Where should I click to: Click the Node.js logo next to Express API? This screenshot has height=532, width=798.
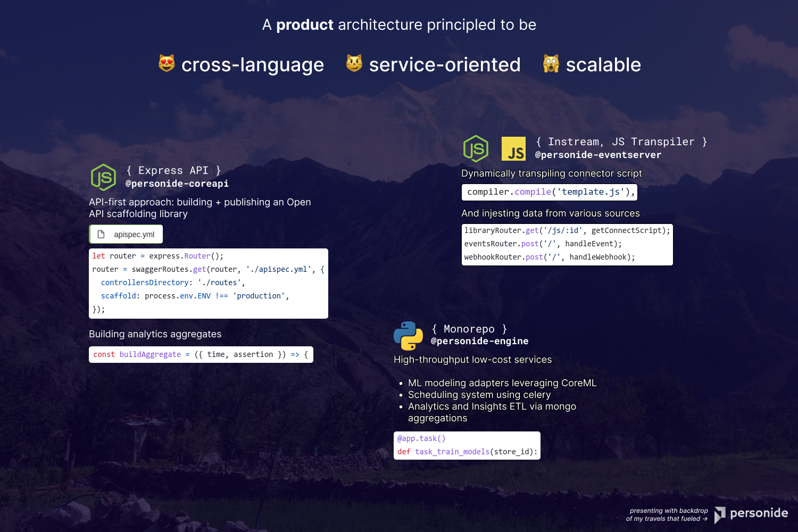[x=103, y=177]
